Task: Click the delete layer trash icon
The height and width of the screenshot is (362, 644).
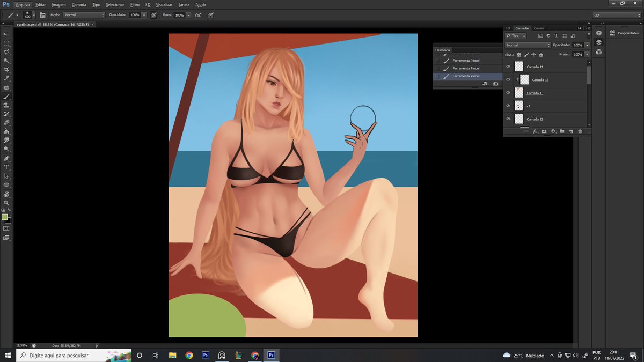Action: click(x=580, y=131)
